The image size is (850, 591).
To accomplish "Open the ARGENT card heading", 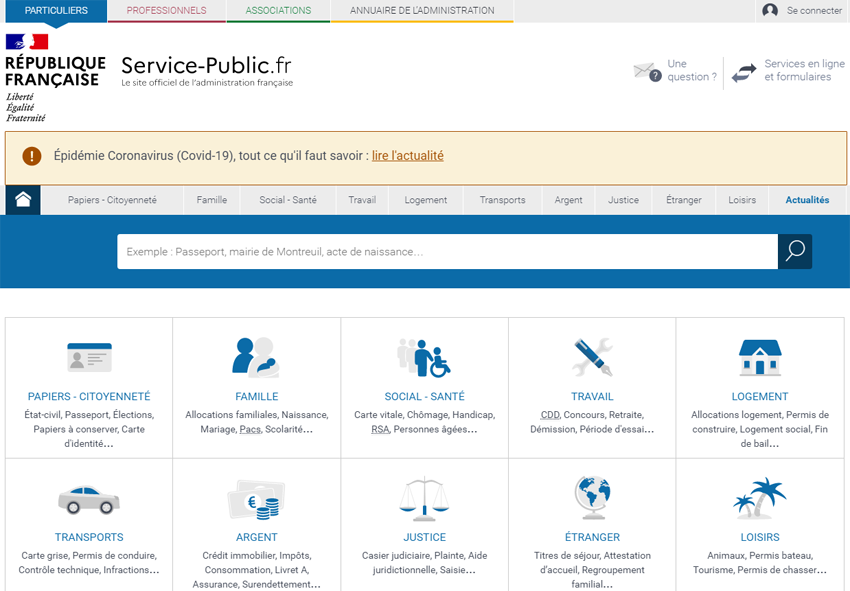I will [x=256, y=537].
